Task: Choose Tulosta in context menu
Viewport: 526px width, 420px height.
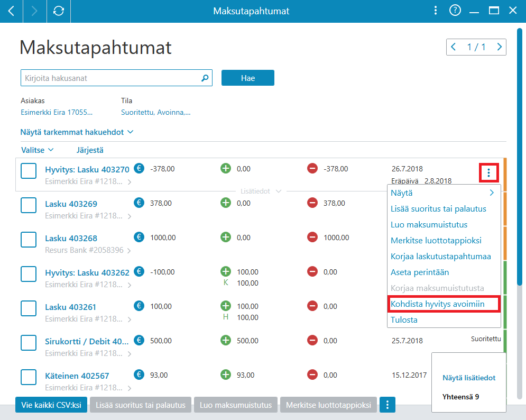Action: click(404, 320)
